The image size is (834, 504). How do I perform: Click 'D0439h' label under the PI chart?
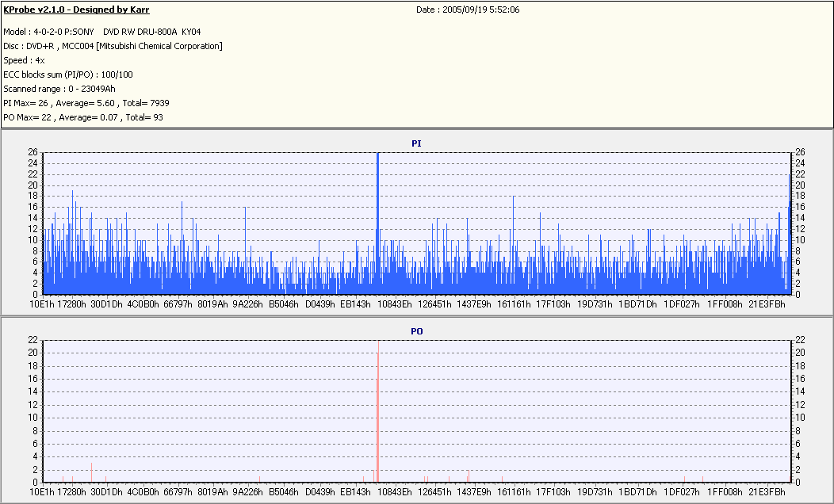(319, 304)
